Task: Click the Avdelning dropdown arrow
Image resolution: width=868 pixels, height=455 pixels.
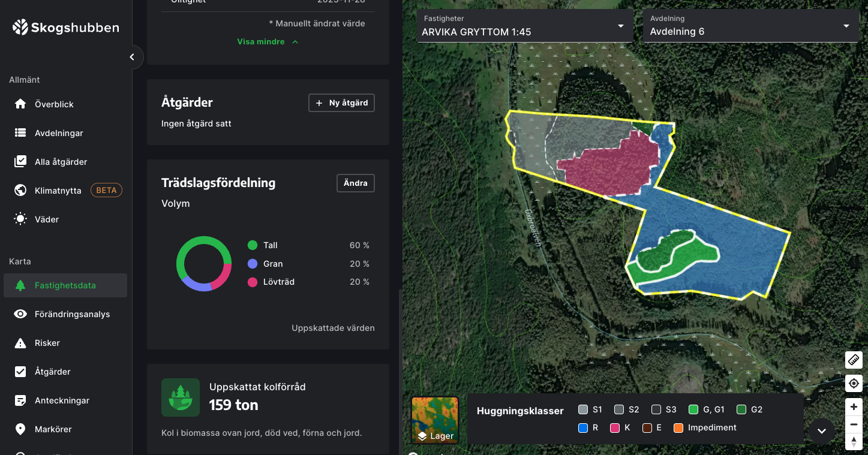Action: pos(846,26)
